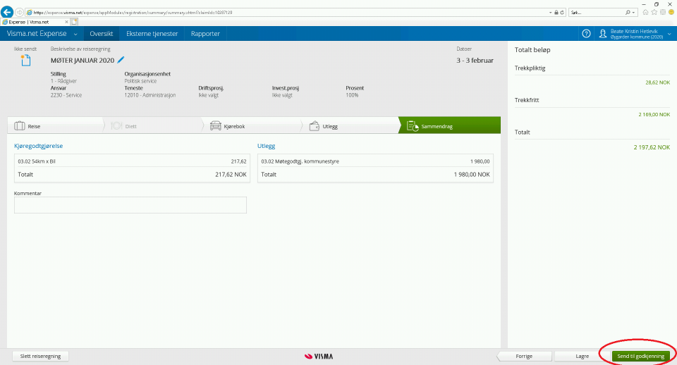Click the browser tools gear icon

[663, 13]
